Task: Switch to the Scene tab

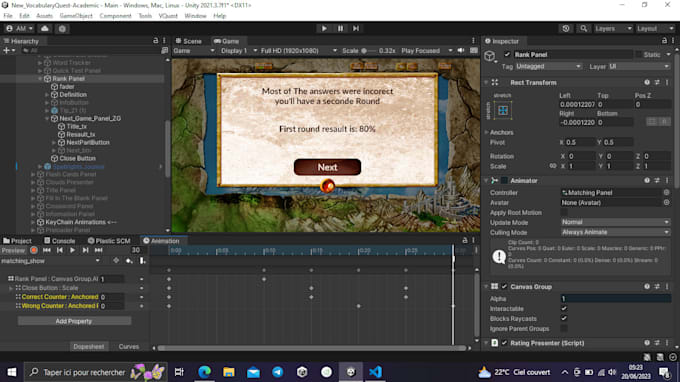Action: (x=189, y=41)
